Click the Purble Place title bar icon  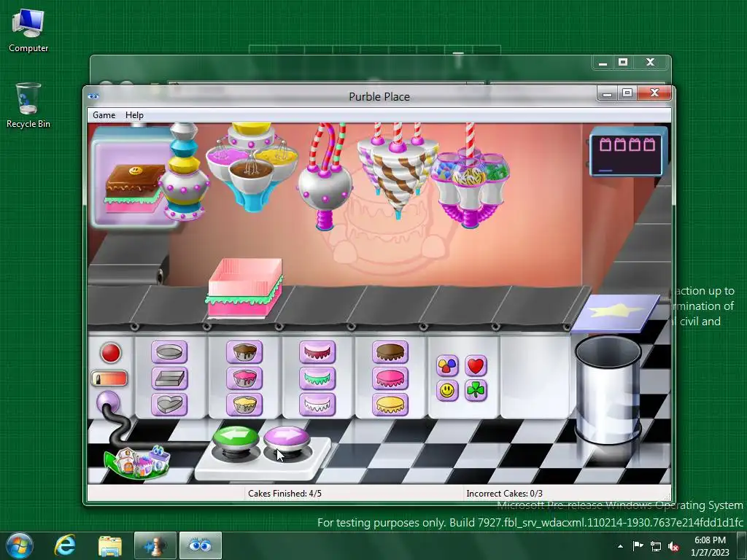pyautogui.click(x=93, y=96)
